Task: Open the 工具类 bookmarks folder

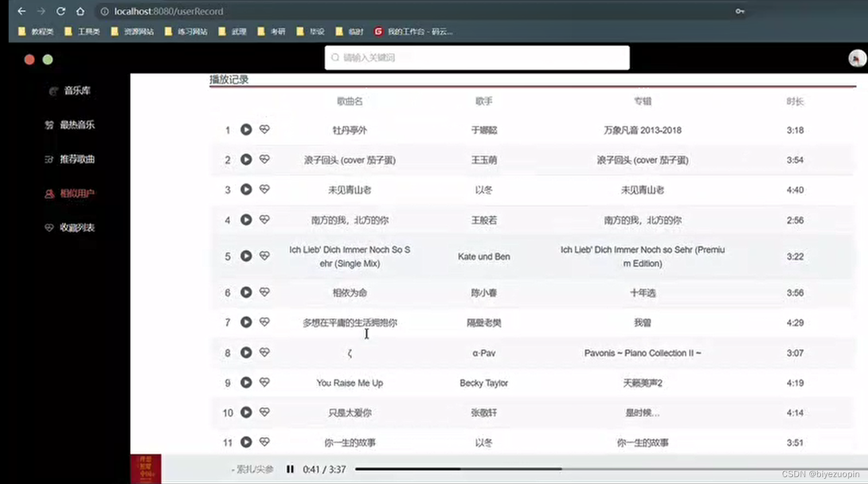Action: (x=83, y=32)
